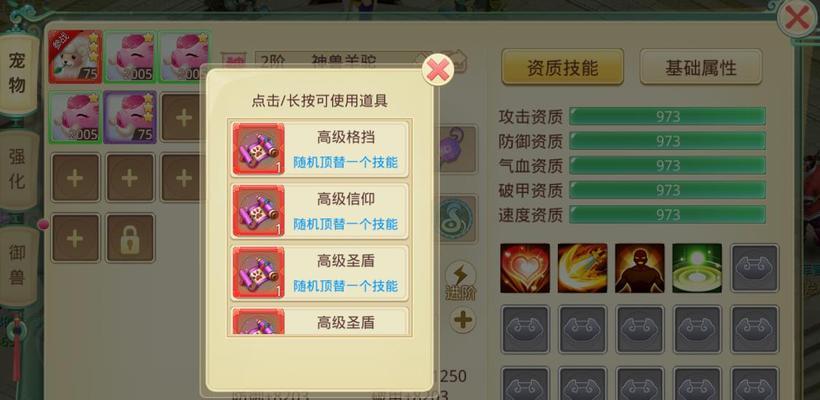Image resolution: width=820 pixels, height=400 pixels.
Task: Open the 强化 side tab
Action: (17, 168)
